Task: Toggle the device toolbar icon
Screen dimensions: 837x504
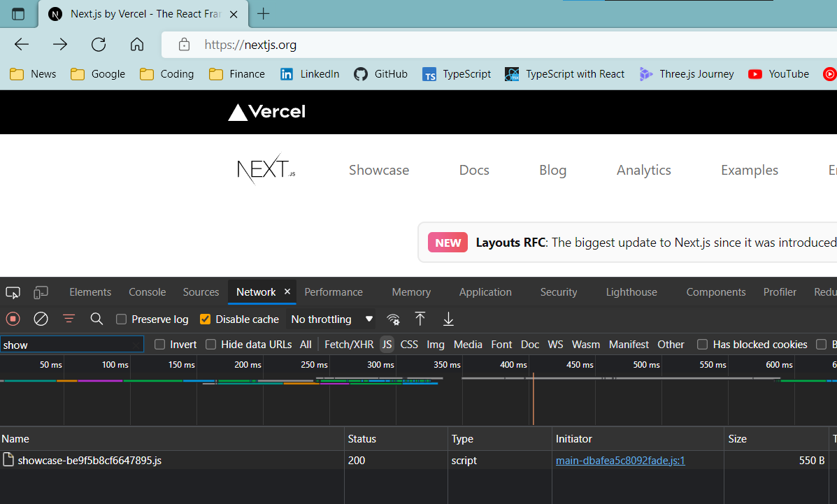Action: tap(41, 292)
